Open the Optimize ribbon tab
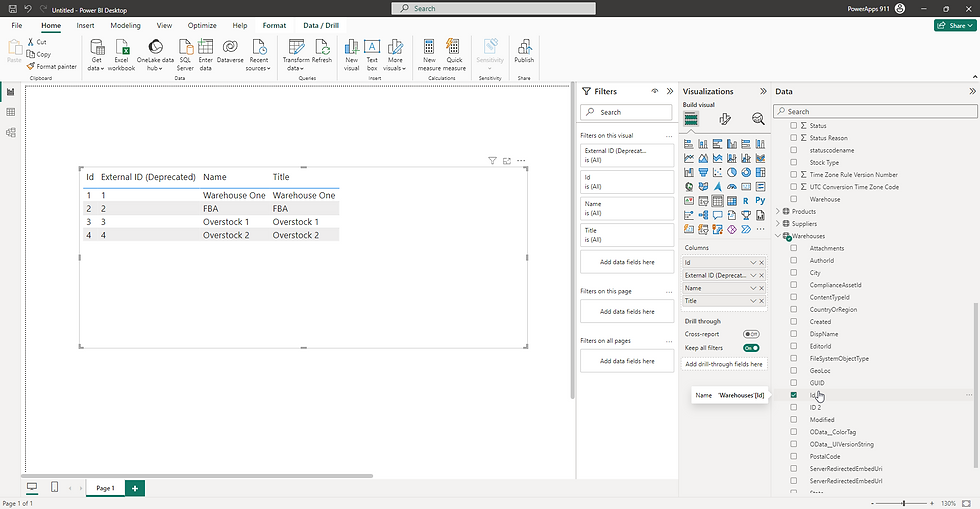Viewport: 980px width, 509px height. click(202, 26)
